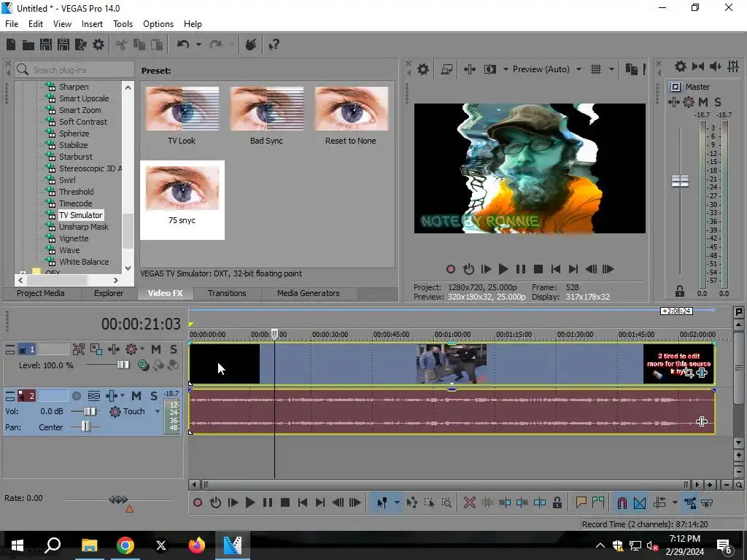This screenshot has width=747, height=560.
Task: Copy snapshot to clipboard in preview toolbar
Action: coord(631,69)
